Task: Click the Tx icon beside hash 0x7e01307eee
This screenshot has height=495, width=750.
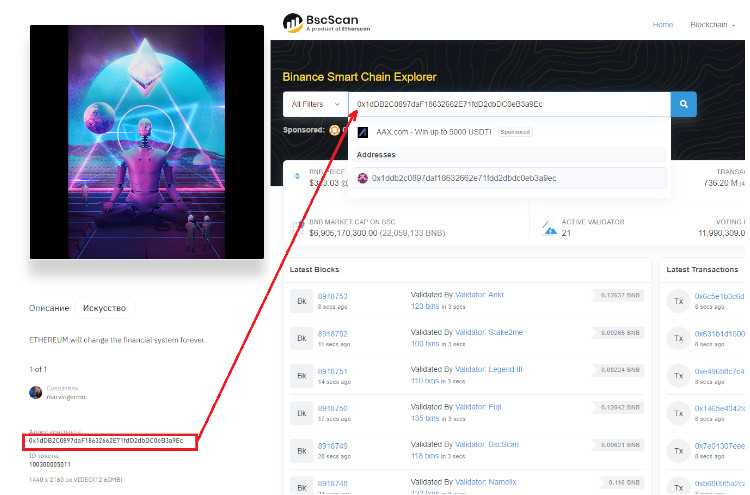Action: pyautogui.click(x=678, y=451)
